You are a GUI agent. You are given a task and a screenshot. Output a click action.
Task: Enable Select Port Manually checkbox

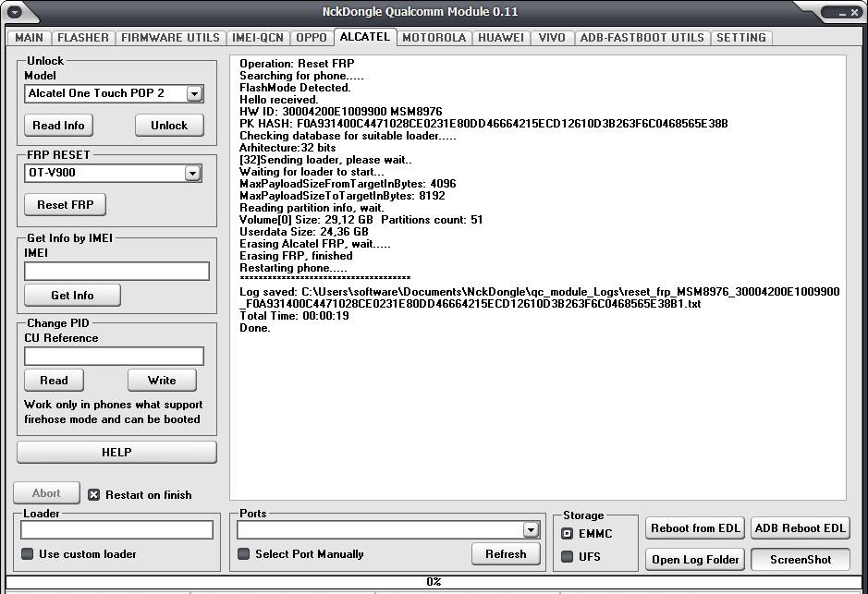click(243, 553)
